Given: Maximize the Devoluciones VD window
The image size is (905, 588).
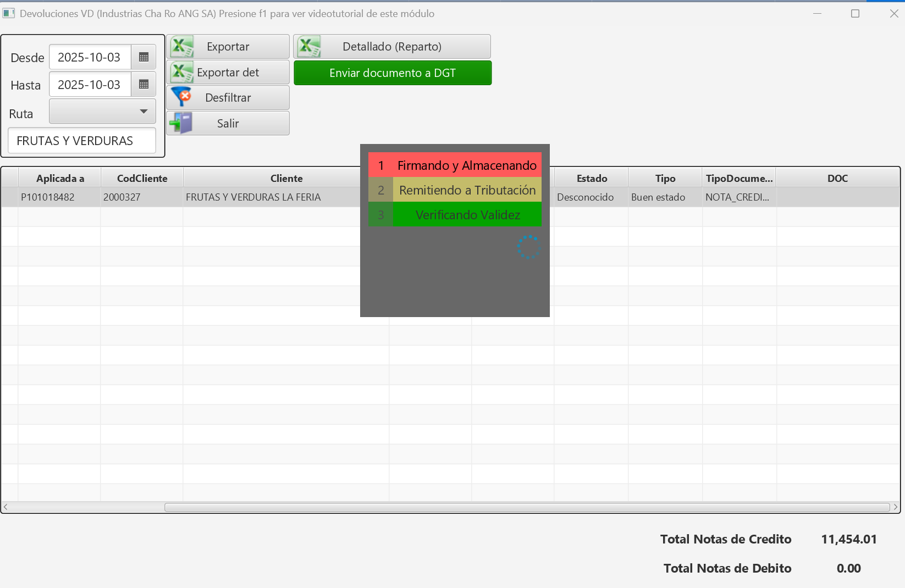Looking at the screenshot, I should coord(855,13).
